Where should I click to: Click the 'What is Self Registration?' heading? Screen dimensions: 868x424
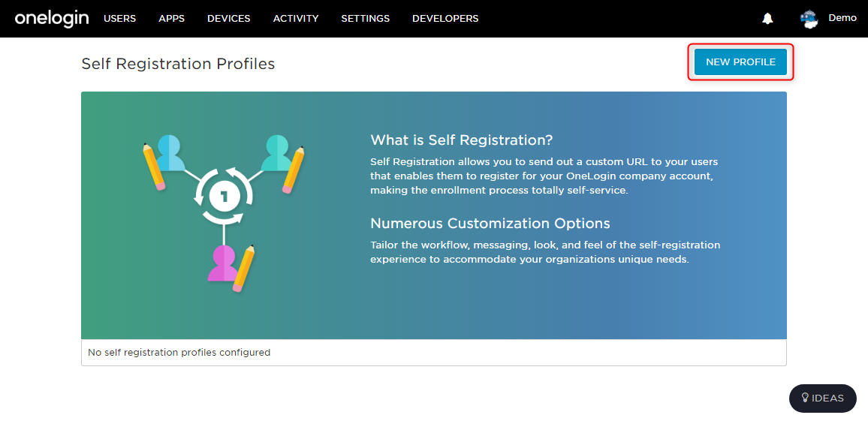[461, 140]
